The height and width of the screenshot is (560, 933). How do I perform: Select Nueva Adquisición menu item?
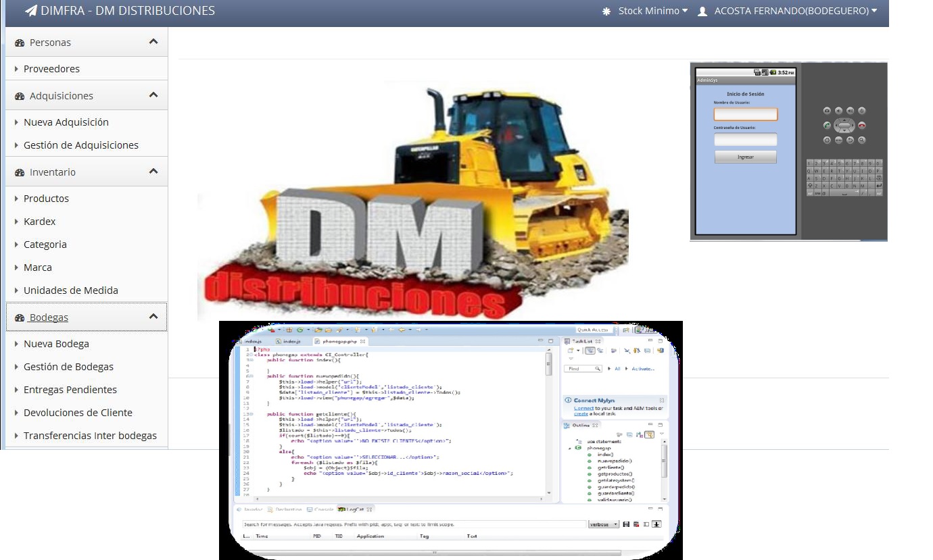[66, 122]
